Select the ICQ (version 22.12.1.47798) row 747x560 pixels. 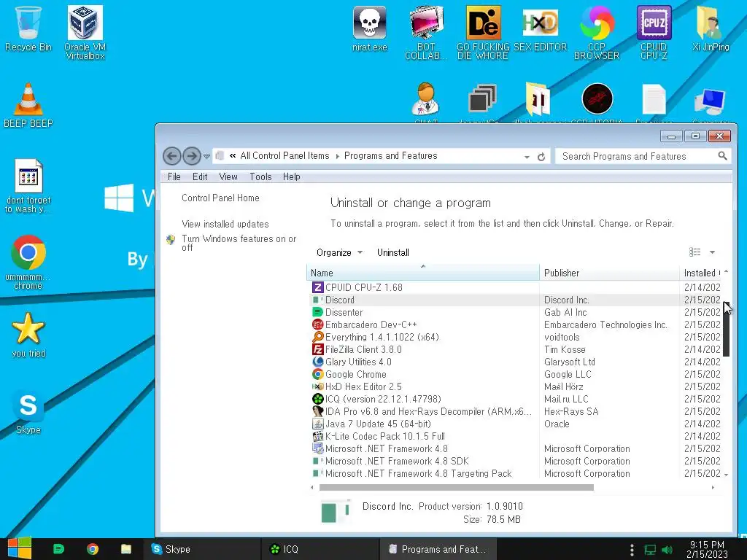(514, 399)
